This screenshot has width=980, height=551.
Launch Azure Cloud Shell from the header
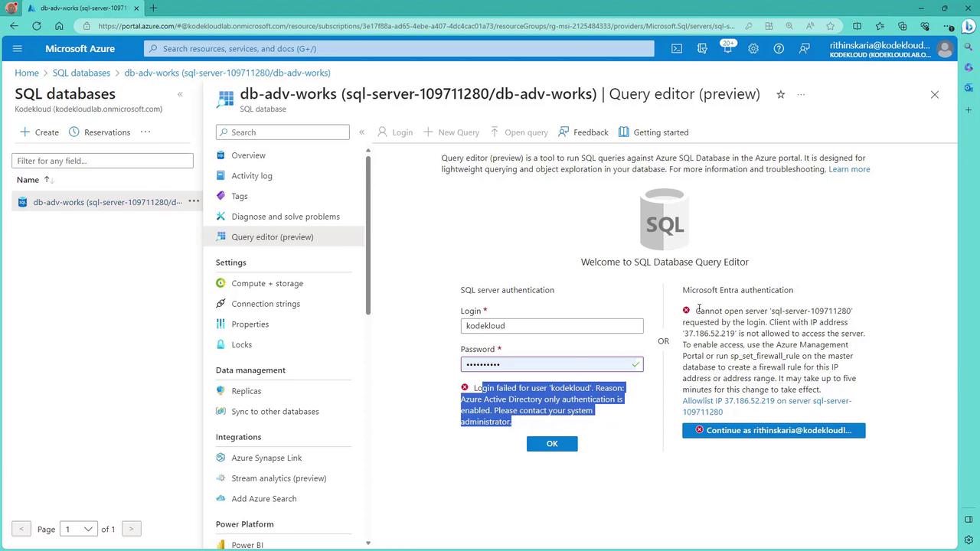coord(677,48)
